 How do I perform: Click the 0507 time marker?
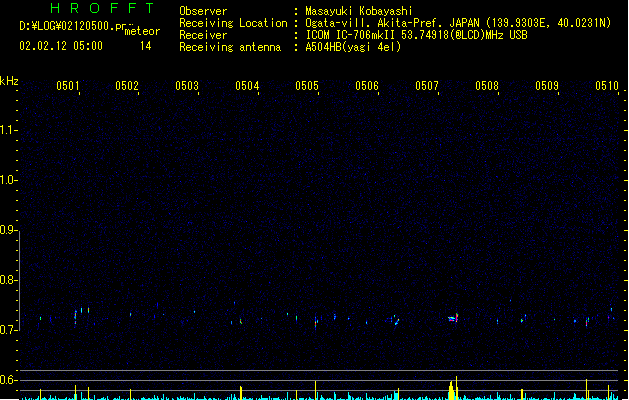427,86
